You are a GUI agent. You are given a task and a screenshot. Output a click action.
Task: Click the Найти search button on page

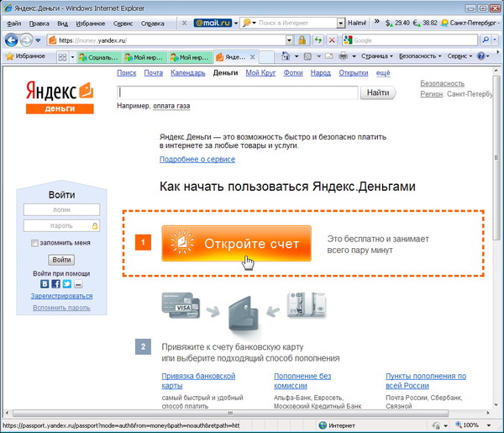[x=378, y=92]
